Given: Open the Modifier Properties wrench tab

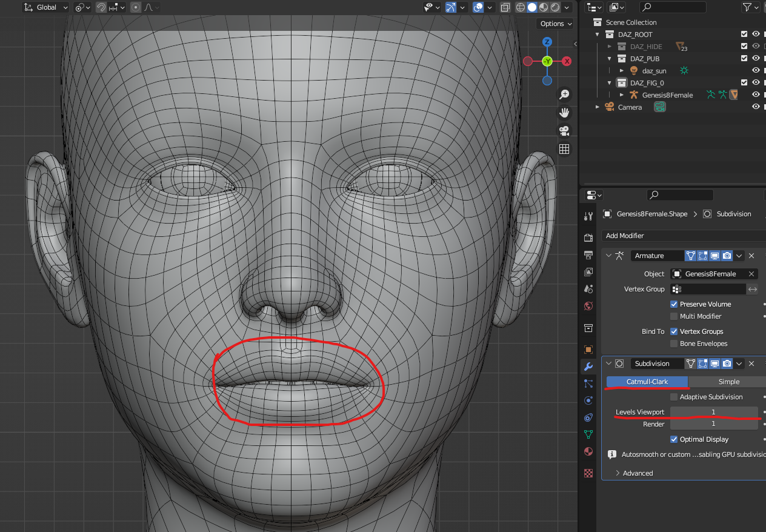Looking at the screenshot, I should [587, 366].
